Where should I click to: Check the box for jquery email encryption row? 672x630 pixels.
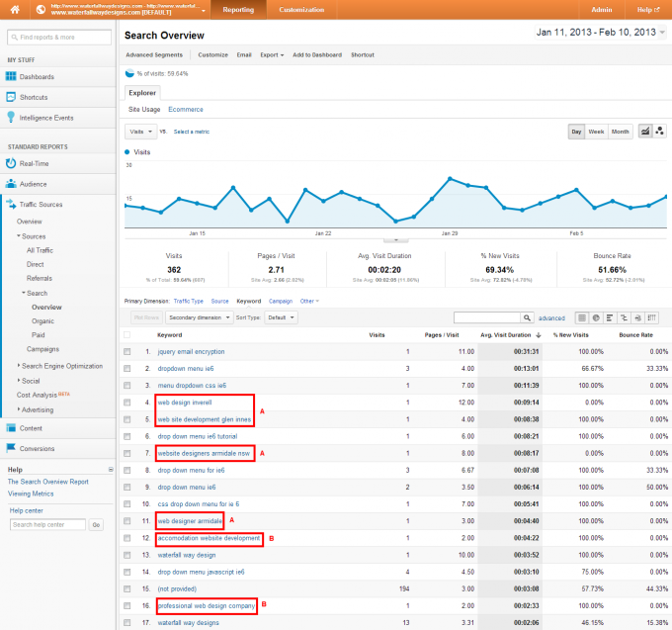click(127, 351)
